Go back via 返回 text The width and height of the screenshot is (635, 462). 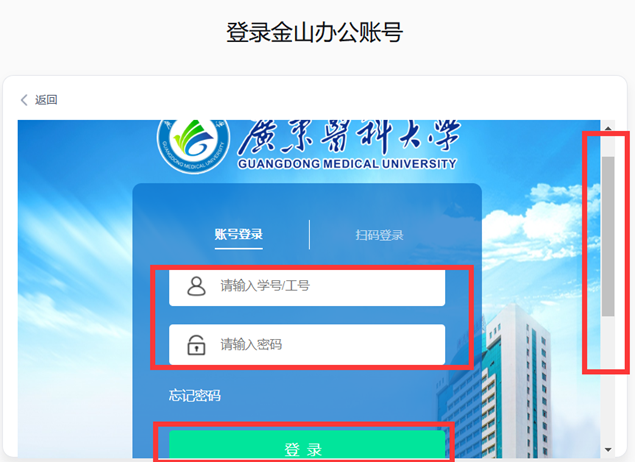coord(46,100)
